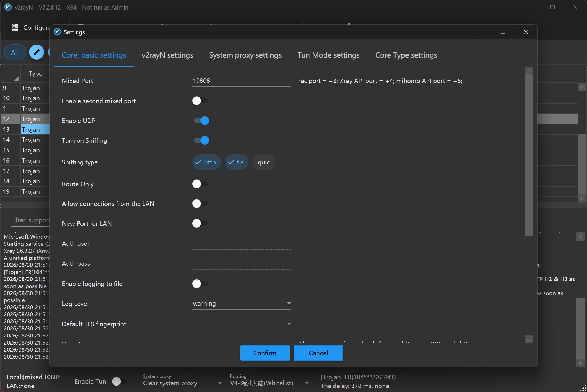
Task: Maximize the Settings dialog
Action: pos(503,32)
